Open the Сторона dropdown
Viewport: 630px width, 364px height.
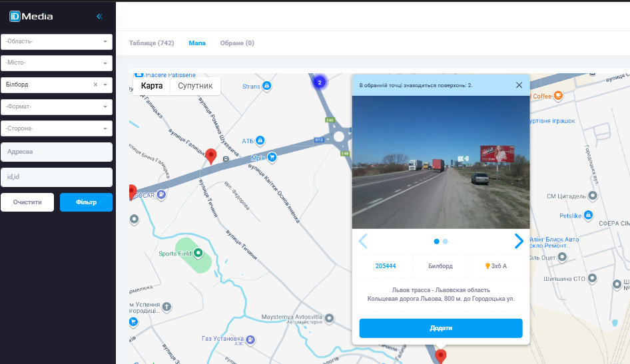pos(57,128)
